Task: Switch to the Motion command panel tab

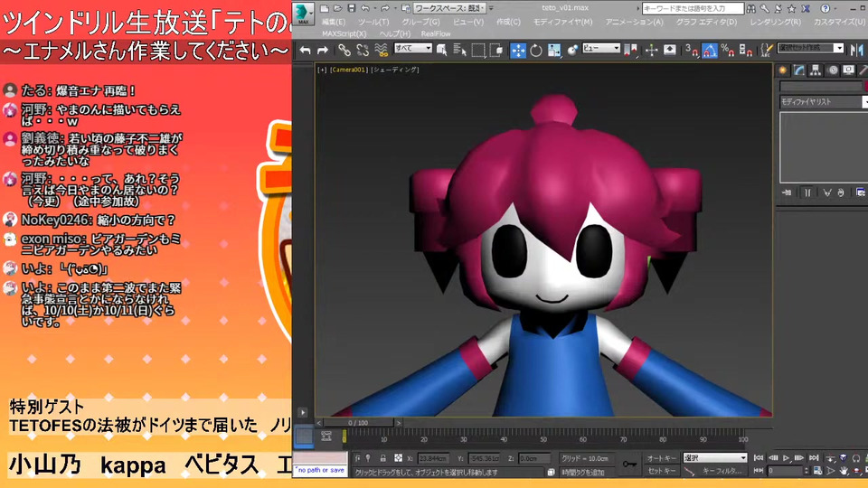Action: pyautogui.click(x=832, y=70)
